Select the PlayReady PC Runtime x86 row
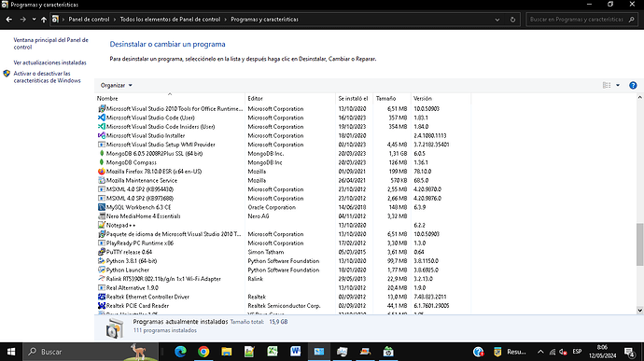Viewport: 644px width, 361px height. (x=284, y=243)
